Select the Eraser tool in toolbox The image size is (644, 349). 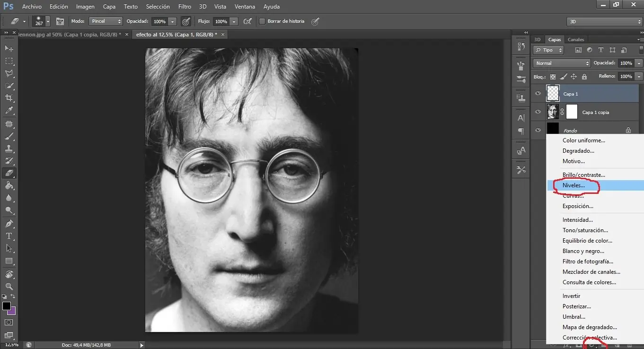click(9, 173)
